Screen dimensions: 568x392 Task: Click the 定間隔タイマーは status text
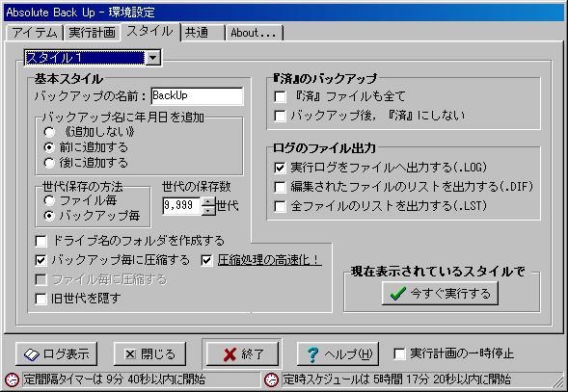point(115,379)
